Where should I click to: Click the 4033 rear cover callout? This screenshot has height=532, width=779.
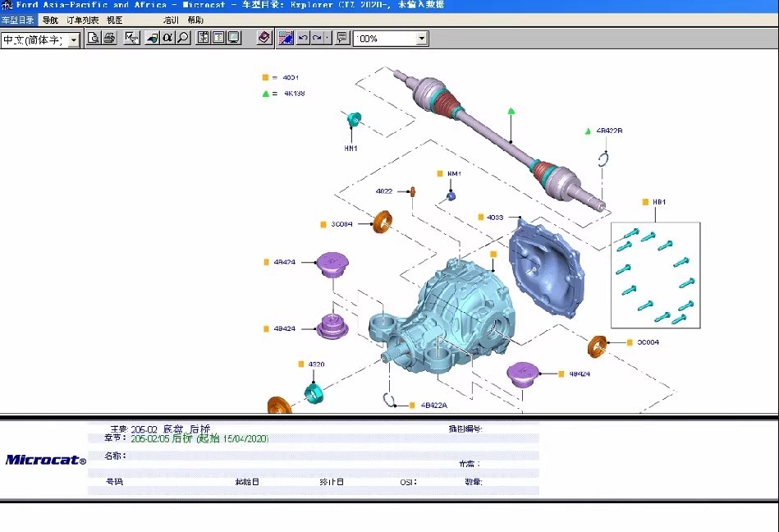(x=494, y=218)
